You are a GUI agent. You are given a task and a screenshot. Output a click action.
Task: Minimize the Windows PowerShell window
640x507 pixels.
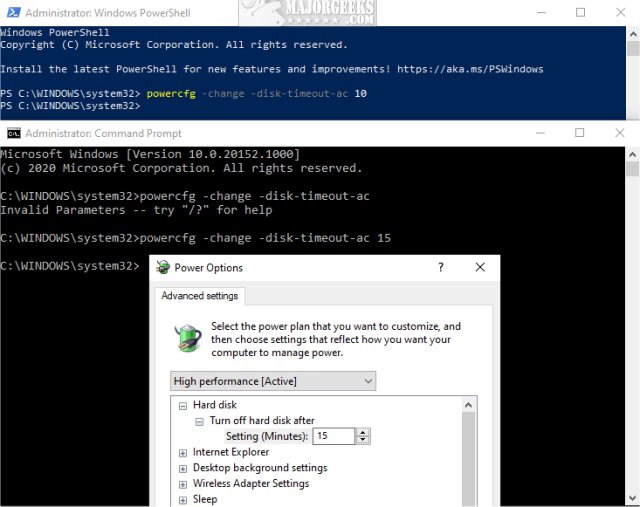coord(541,13)
